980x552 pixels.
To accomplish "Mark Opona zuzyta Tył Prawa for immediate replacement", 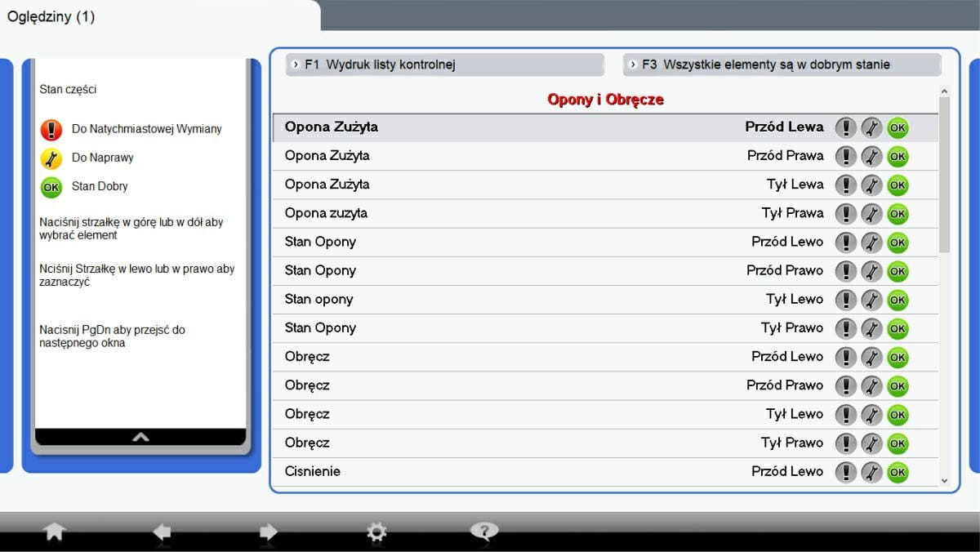I will click(846, 213).
